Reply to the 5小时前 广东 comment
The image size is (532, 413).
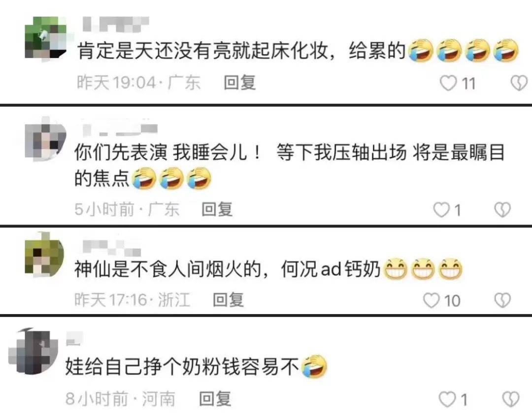(217, 209)
